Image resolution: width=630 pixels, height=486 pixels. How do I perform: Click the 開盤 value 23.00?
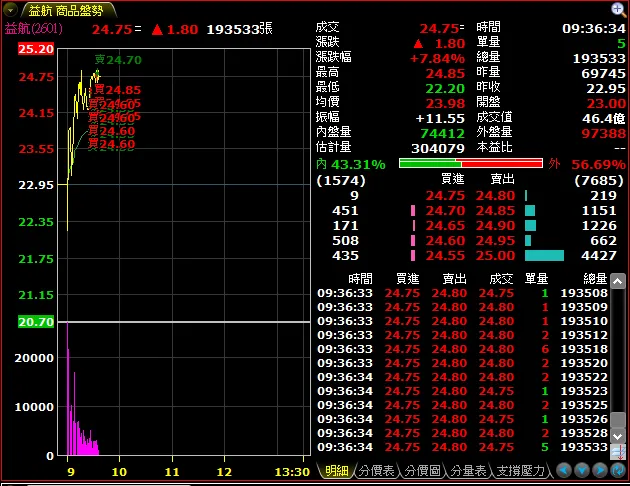(x=606, y=104)
